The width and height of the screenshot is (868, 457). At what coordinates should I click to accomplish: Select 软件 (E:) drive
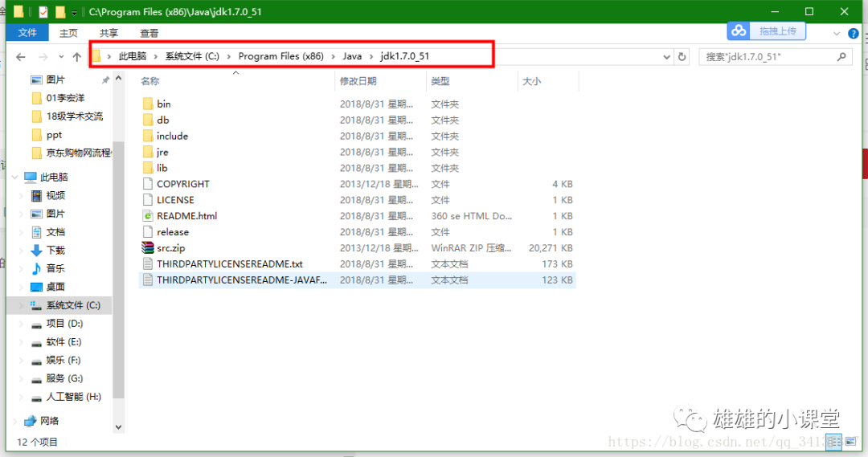point(63,341)
